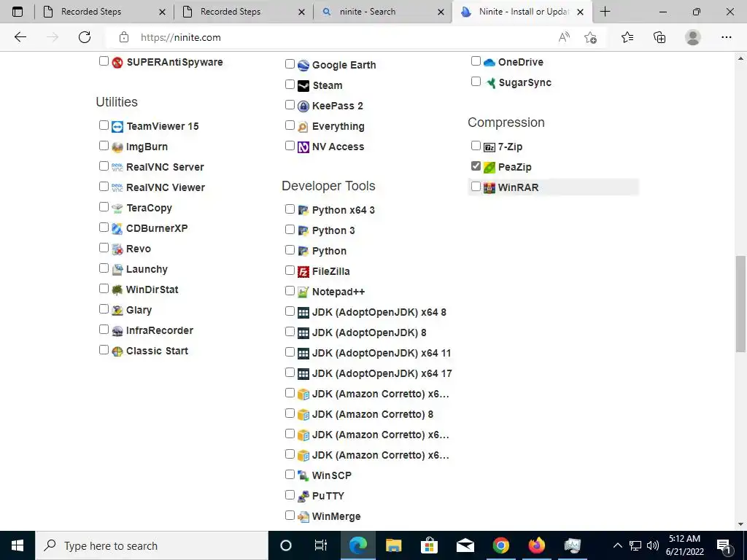Uncheck the PeaZip checkbox
The width and height of the screenshot is (747, 560).
[x=476, y=166]
